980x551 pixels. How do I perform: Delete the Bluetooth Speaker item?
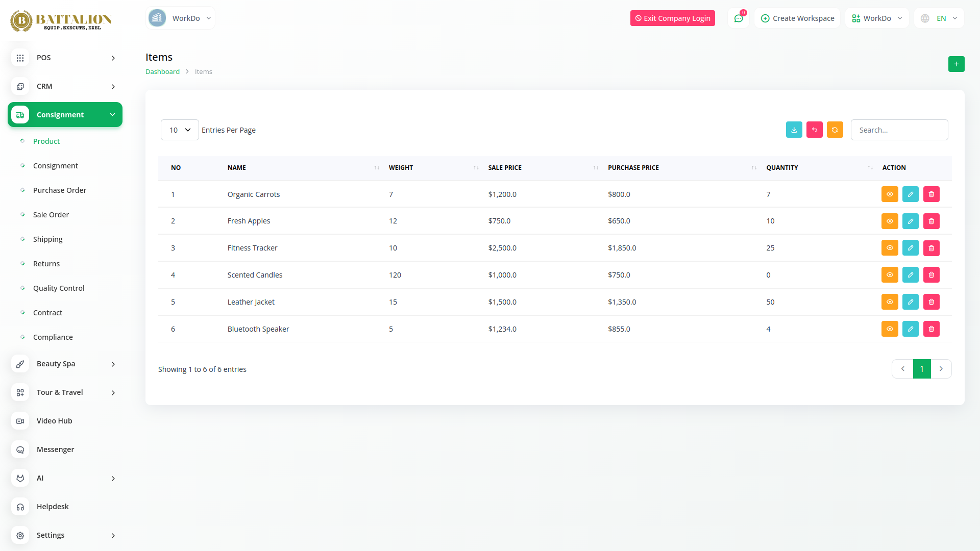point(931,329)
